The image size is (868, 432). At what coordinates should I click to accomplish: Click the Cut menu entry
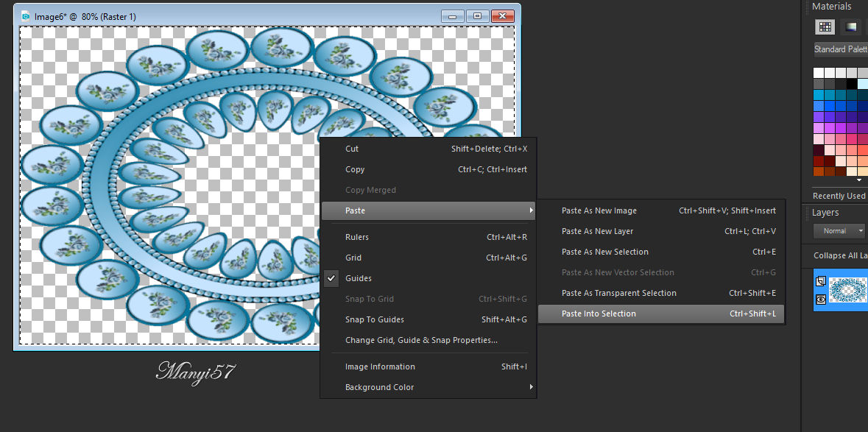point(428,149)
